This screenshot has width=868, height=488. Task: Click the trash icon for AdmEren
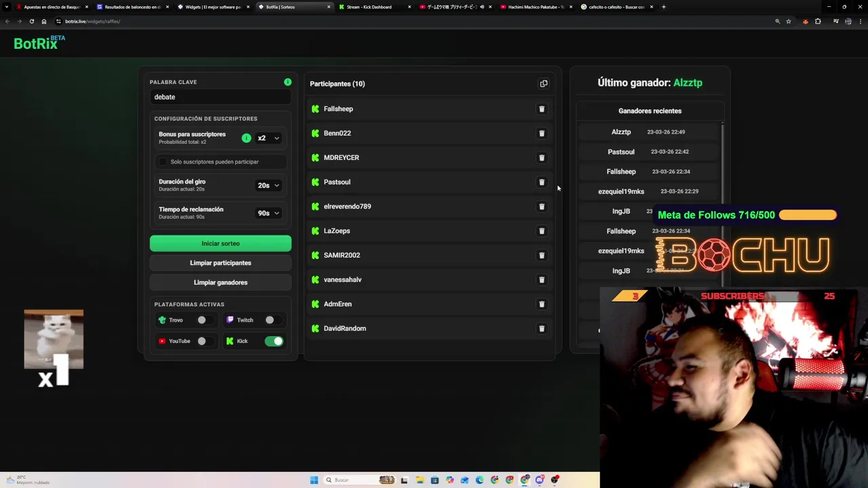coord(541,304)
